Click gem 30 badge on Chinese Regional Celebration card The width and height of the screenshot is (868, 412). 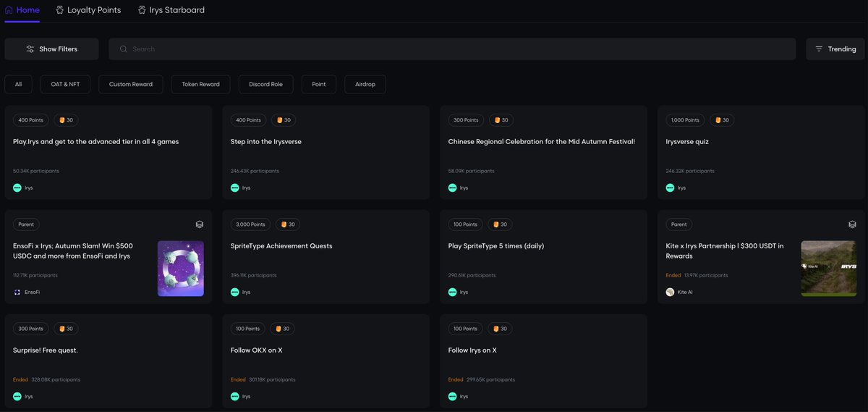coord(501,120)
